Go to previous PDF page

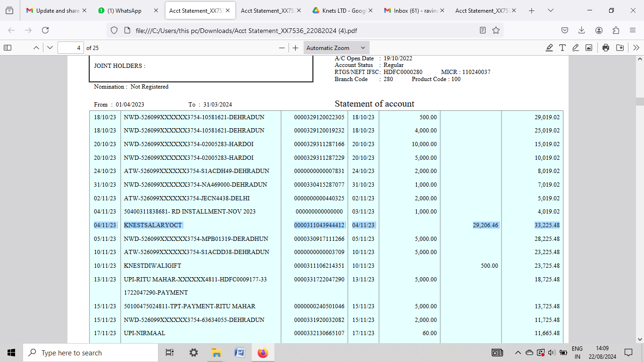pos(36,48)
